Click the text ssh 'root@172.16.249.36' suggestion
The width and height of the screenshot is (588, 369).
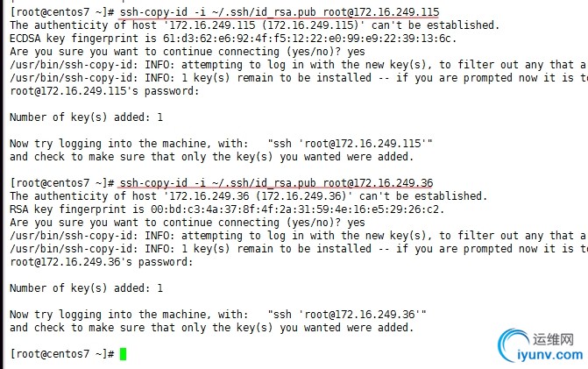pos(347,315)
